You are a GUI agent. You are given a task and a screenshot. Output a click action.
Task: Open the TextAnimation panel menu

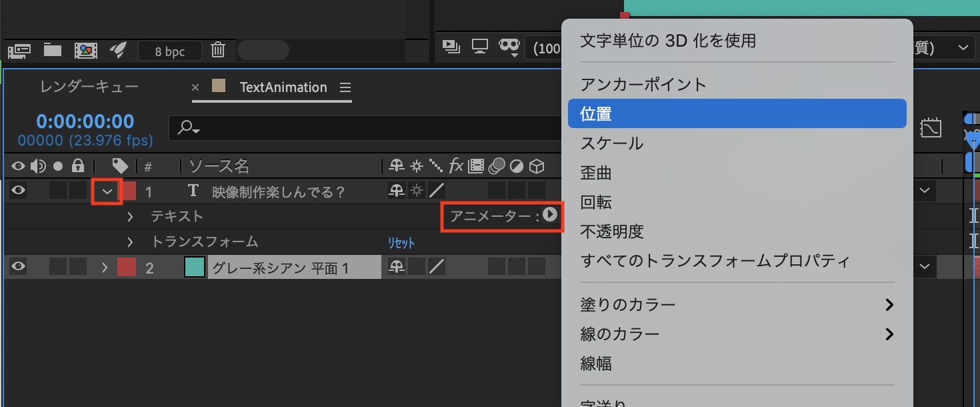point(345,87)
